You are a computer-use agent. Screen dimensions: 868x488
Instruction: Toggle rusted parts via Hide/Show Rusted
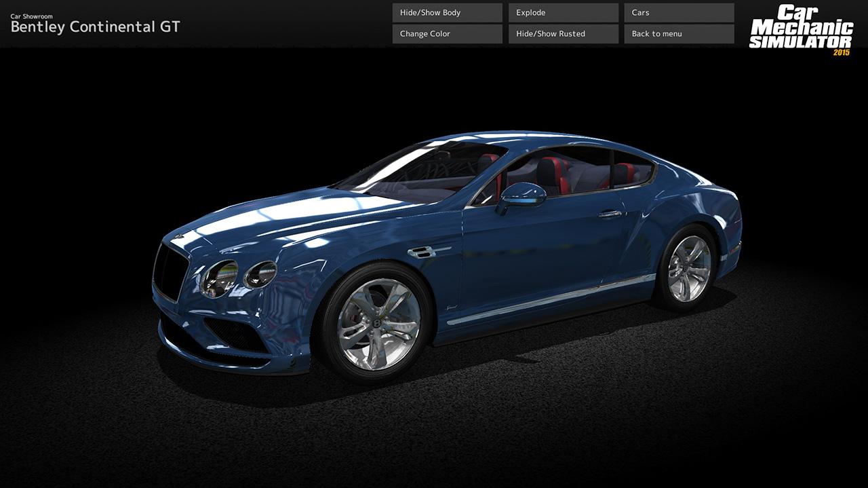[x=562, y=33]
